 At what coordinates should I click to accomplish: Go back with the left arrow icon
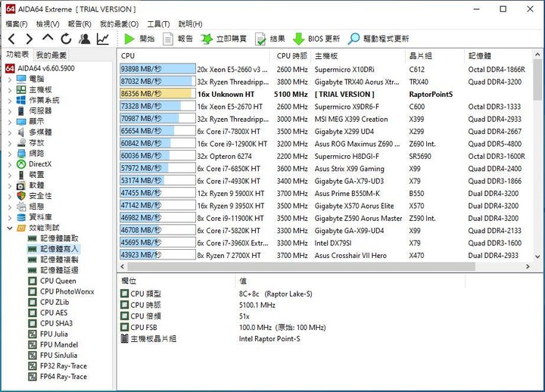[x=11, y=39]
